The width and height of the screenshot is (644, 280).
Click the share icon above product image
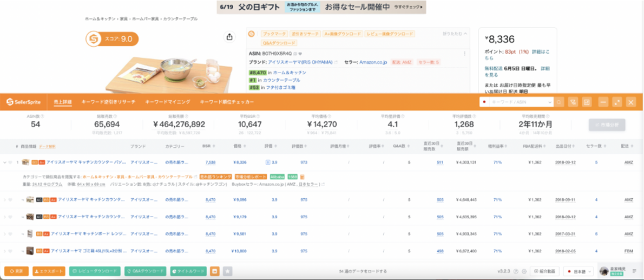point(229,37)
